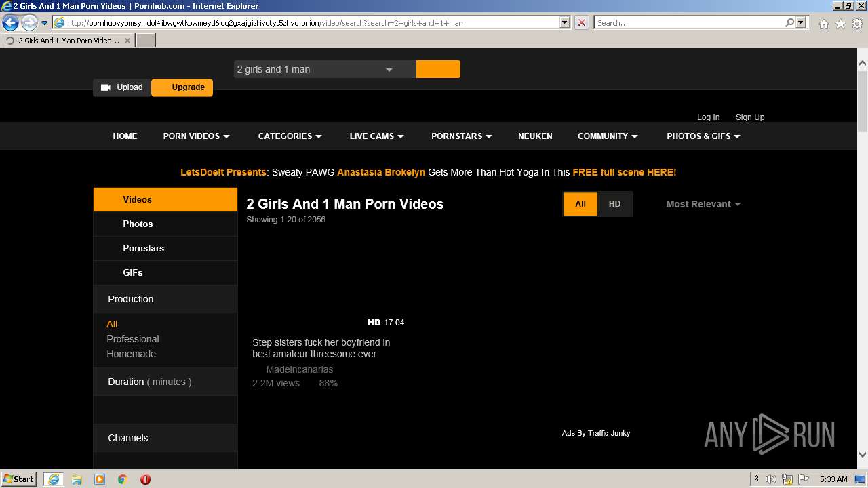The image size is (868, 488).
Task: Expand the site search type dropdown arrow
Action: tap(389, 70)
